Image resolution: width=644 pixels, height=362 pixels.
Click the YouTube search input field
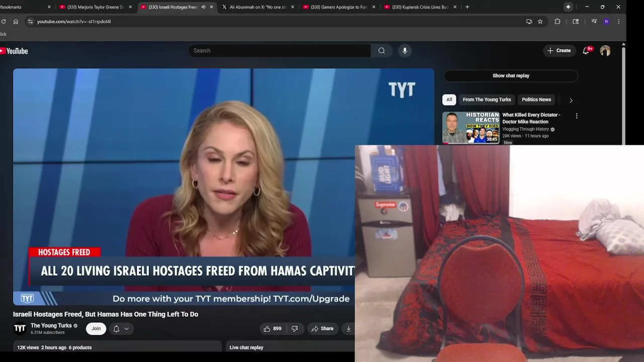(280, 51)
